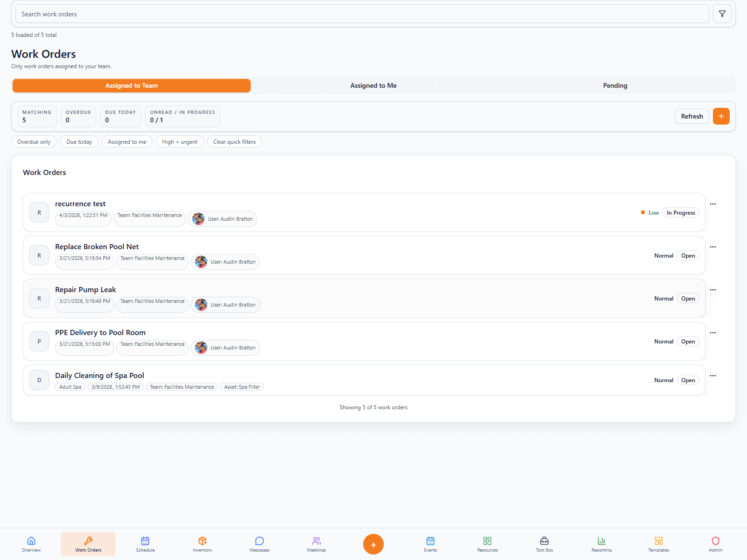Screen dimensions: 747x560
Task: Click inside the search work orders field
Action: (187, 14)
